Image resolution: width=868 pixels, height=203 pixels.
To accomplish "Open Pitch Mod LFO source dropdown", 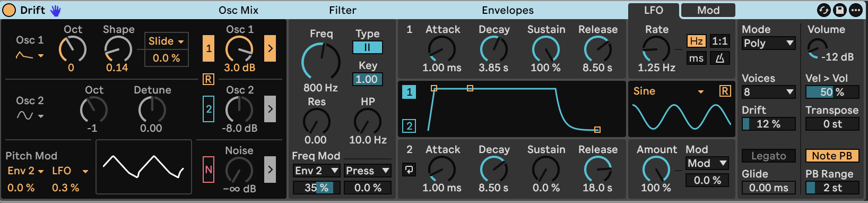I will tap(70, 171).
